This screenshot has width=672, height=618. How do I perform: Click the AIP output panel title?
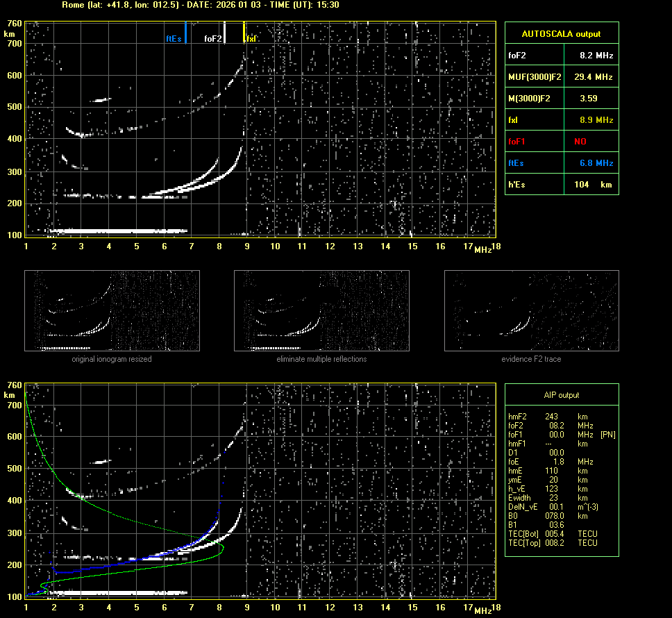coord(561,395)
